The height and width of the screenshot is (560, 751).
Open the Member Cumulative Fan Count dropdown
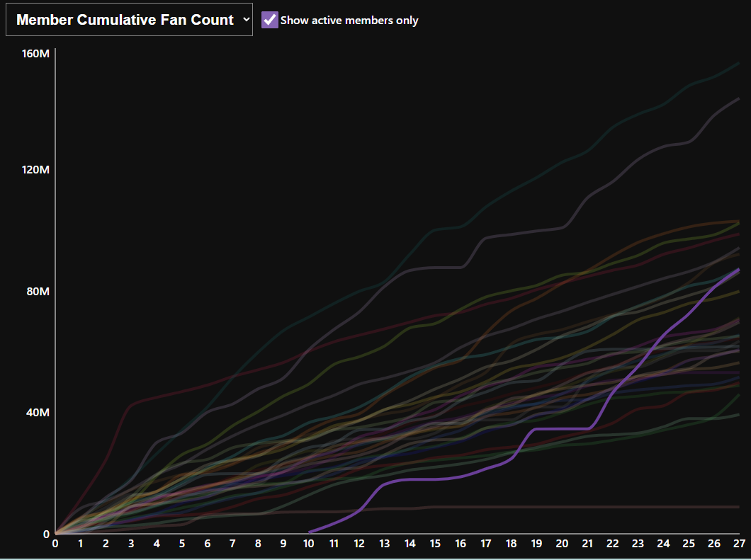[x=129, y=20]
